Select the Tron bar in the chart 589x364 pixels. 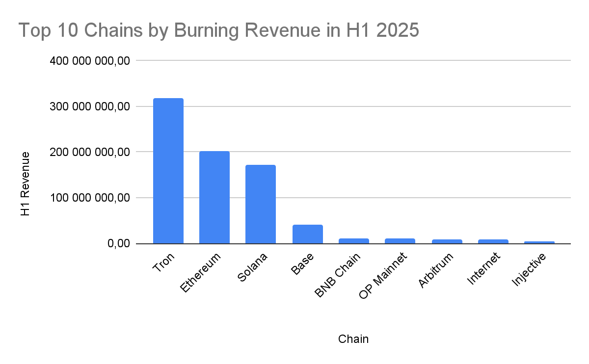click(168, 171)
